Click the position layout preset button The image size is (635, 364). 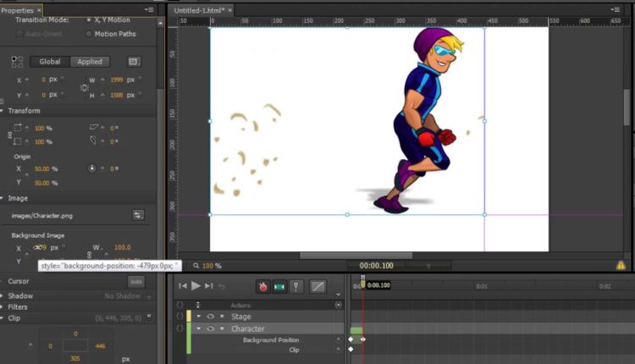coord(134,62)
